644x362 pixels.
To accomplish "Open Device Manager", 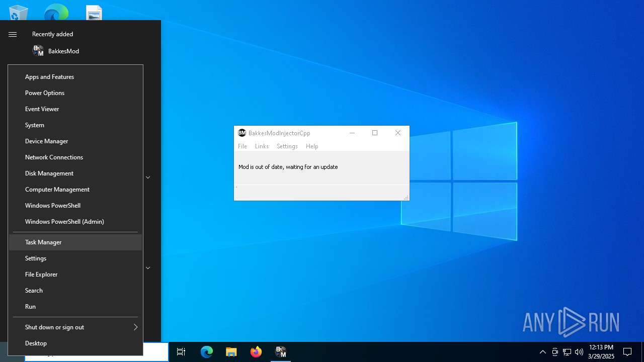I will [75, 141].
